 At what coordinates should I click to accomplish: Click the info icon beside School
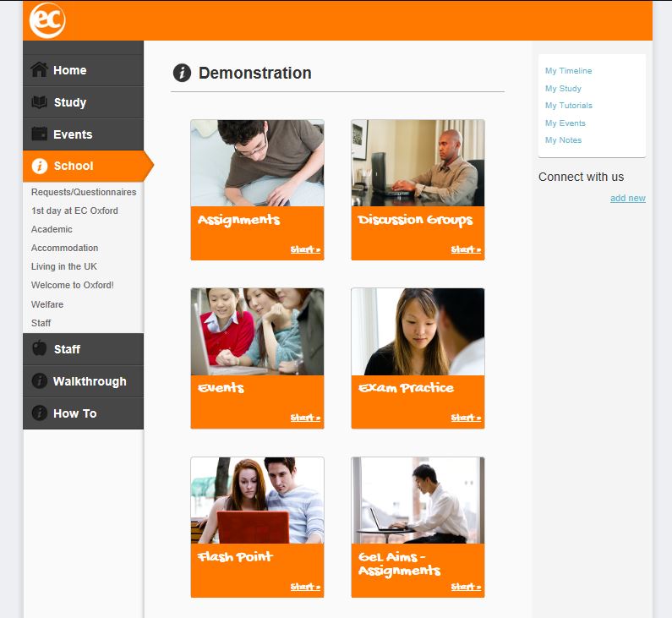[x=40, y=166]
